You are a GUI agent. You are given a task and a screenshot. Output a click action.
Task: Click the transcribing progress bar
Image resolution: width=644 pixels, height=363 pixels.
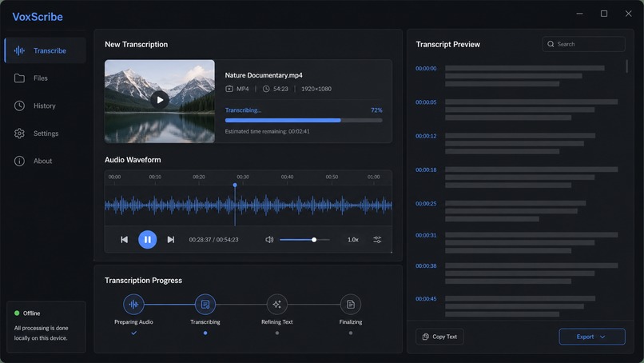tap(304, 121)
